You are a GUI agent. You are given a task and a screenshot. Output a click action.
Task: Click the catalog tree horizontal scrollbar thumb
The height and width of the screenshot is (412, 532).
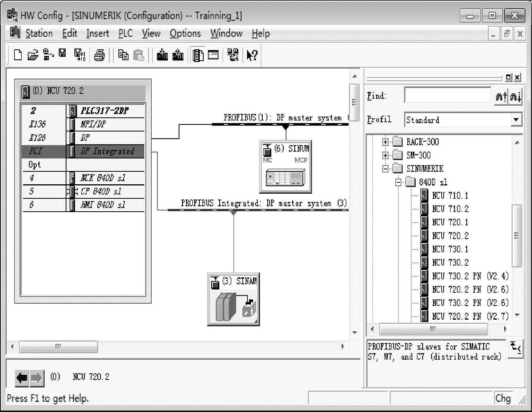coord(433,329)
